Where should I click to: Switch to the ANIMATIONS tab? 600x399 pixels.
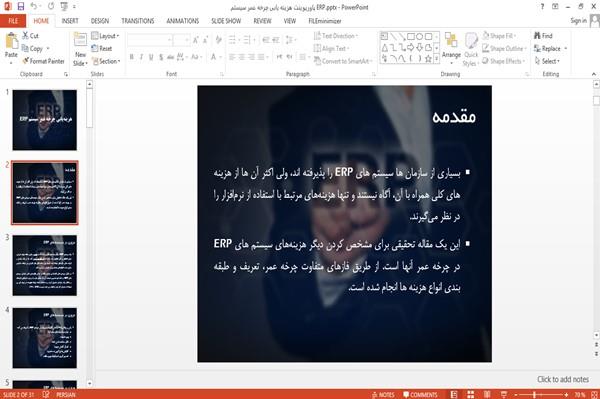tap(183, 21)
